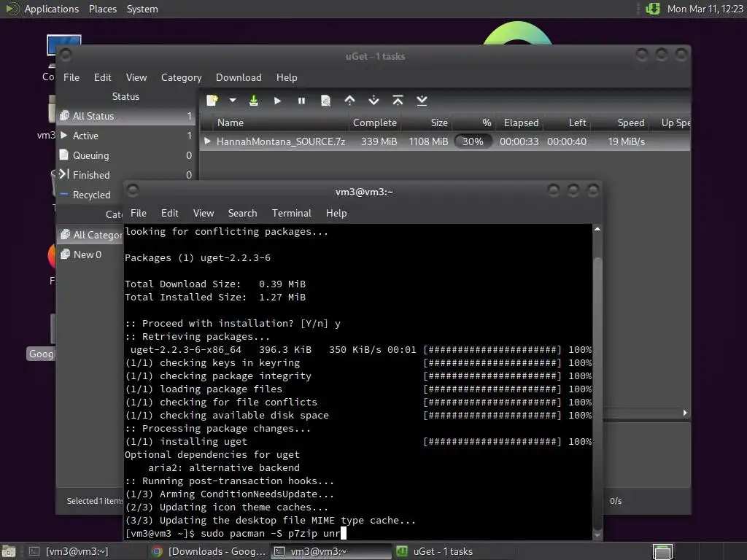Click the green save/download icon in toolbar

pyautogui.click(x=254, y=101)
